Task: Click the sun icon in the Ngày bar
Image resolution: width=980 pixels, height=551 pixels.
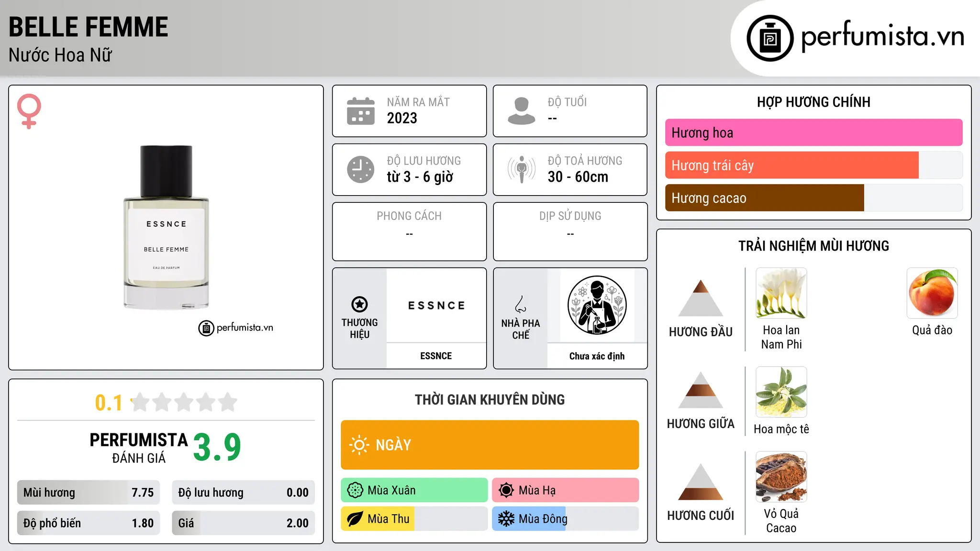Action: (359, 445)
